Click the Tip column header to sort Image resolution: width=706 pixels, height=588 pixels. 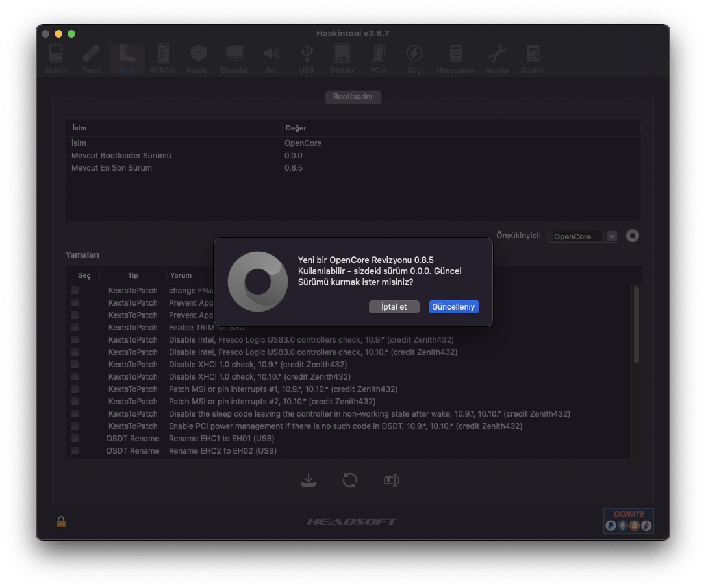point(133,275)
